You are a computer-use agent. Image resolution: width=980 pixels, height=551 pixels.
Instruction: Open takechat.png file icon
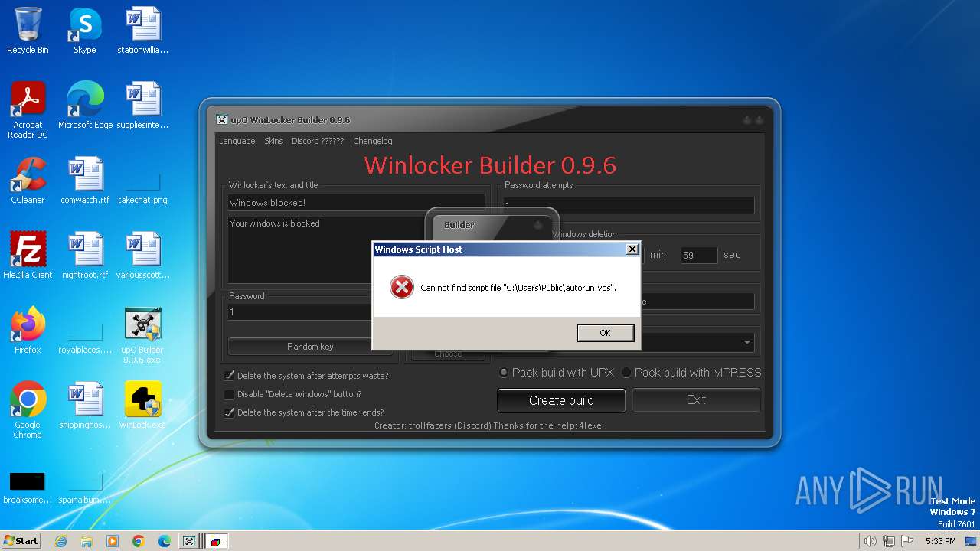click(142, 188)
